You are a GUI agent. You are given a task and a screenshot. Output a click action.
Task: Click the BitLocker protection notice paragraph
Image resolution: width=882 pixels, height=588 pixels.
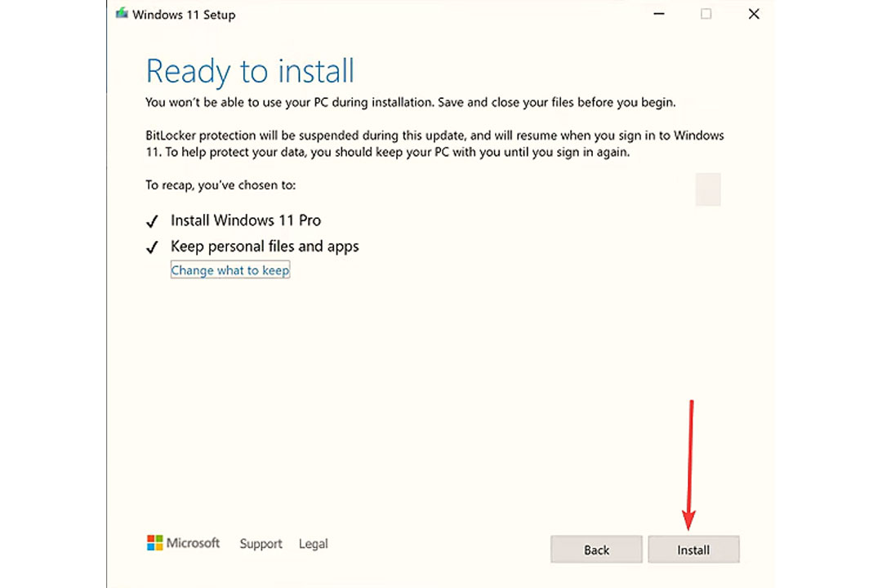pyautogui.click(x=434, y=144)
